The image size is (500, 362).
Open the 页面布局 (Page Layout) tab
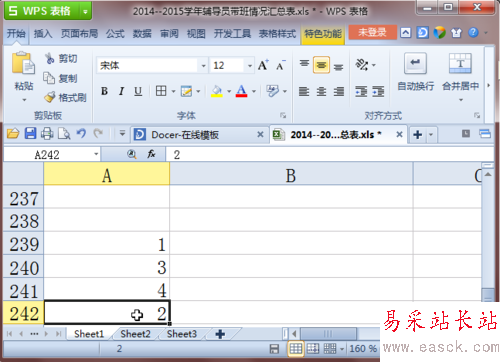point(79,33)
